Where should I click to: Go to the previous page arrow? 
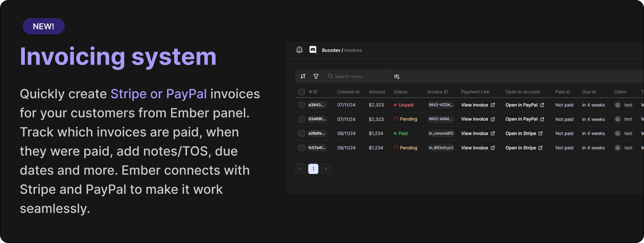[300, 169]
